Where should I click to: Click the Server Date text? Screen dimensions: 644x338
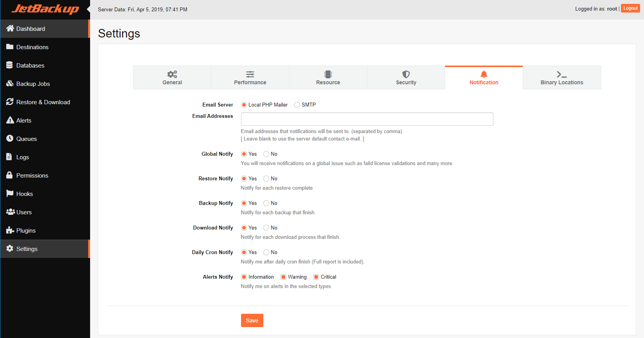point(142,9)
